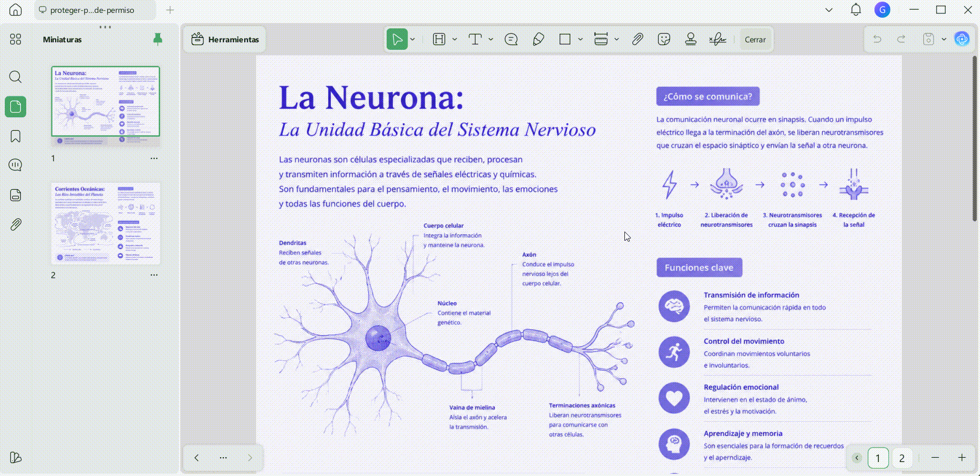Image resolution: width=980 pixels, height=476 pixels.
Task: Expand the tab list chevron in the title bar
Action: [829, 10]
